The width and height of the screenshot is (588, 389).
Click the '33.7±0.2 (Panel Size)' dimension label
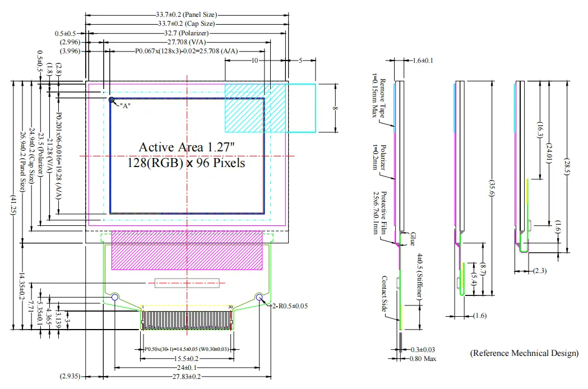click(x=186, y=15)
